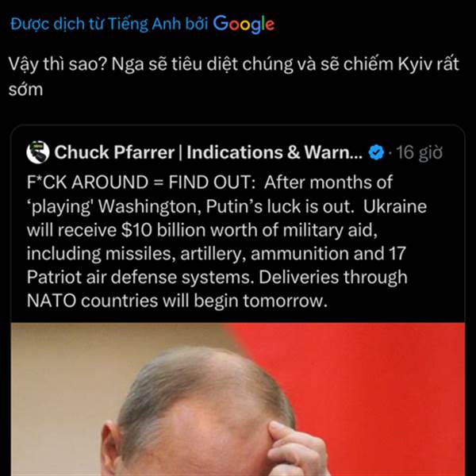Open the photo attached to the quoted tweet
Image resolution: width=476 pixels, height=476 pixels.
click(x=238, y=399)
